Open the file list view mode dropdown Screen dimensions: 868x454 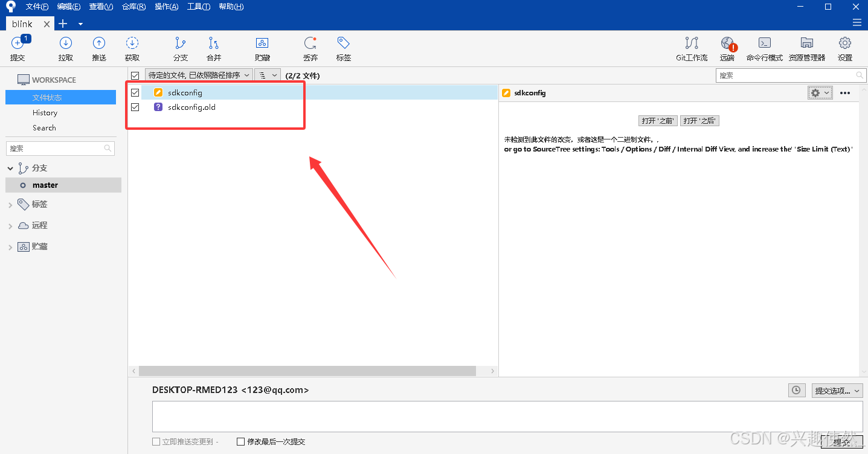pos(268,75)
